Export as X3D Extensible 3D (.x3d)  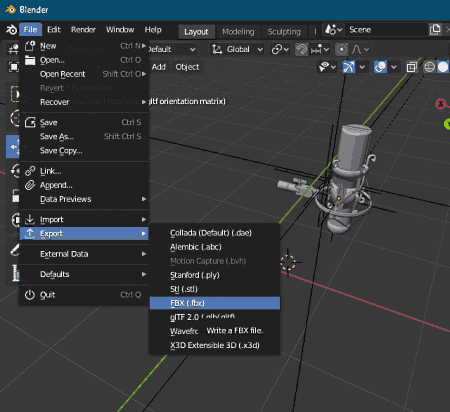click(215, 345)
